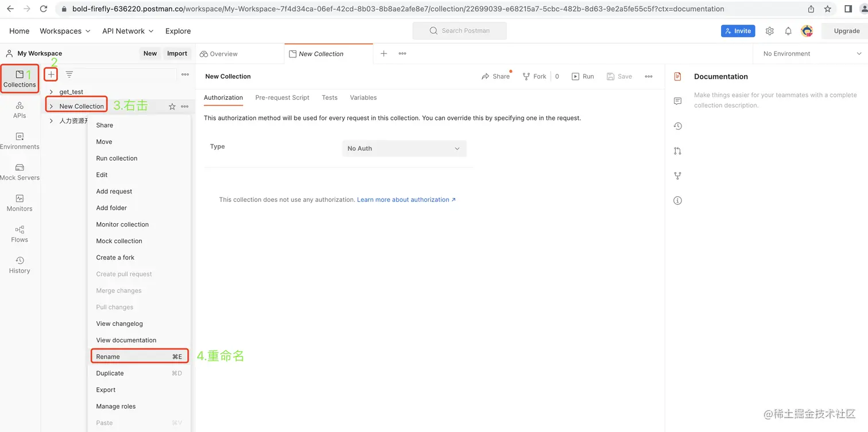868x432 pixels.
Task: Open new tab with plus icon
Action: (x=384, y=54)
